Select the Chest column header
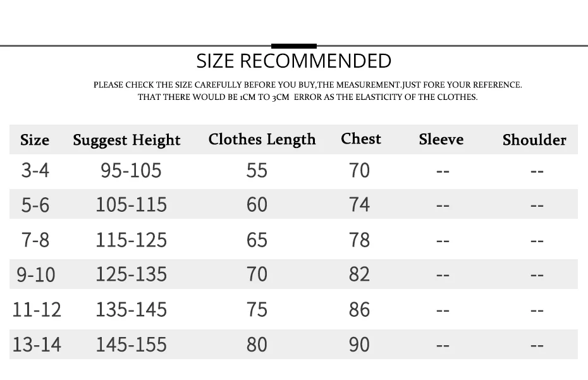The height and width of the screenshot is (380, 588). 361,139
